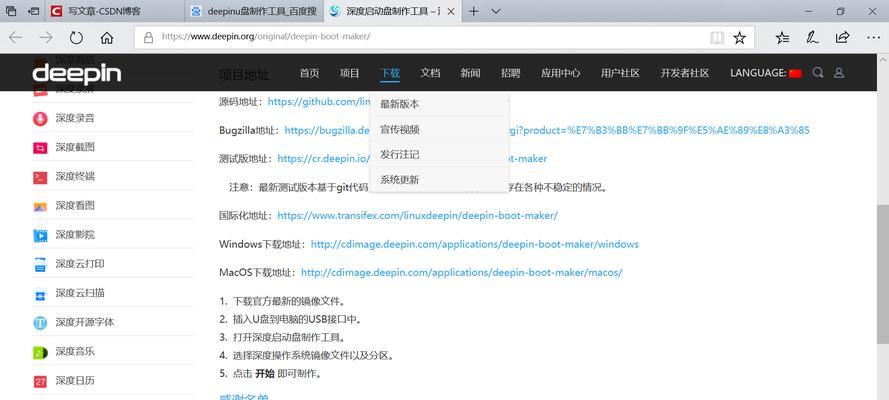Viewport: 889px width, 400px height.
Task: Click the 深度截图 icon in sidebar
Action: tap(40, 148)
